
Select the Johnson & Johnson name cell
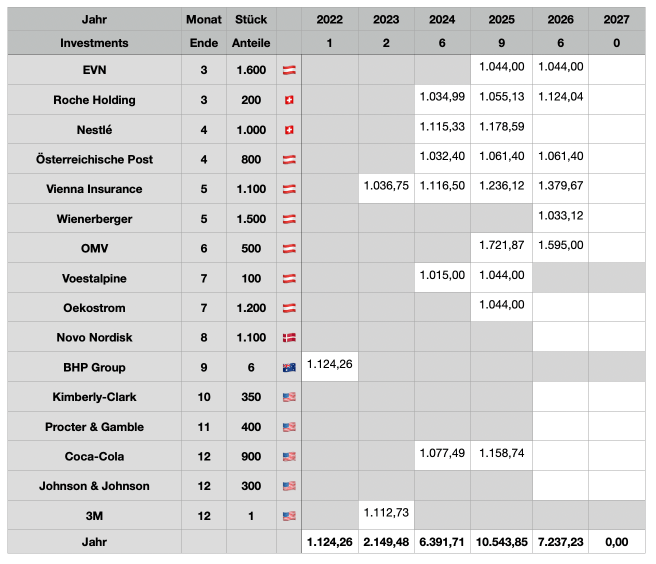coord(94,486)
